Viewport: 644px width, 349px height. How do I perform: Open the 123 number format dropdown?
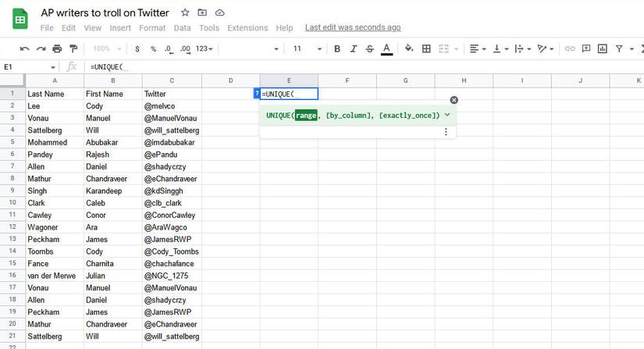[205, 48]
